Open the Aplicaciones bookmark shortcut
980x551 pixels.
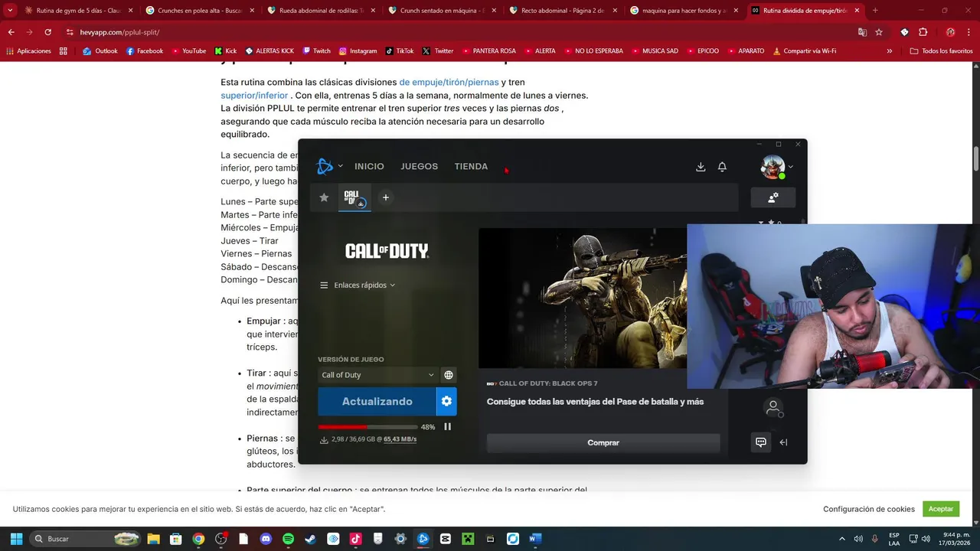point(28,51)
